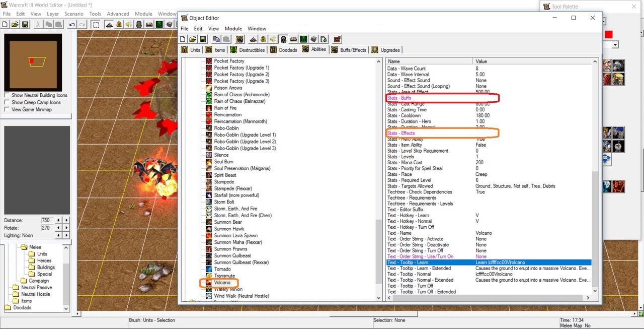Click Name column header in fields table
The height and width of the screenshot is (329, 644).
pos(430,61)
